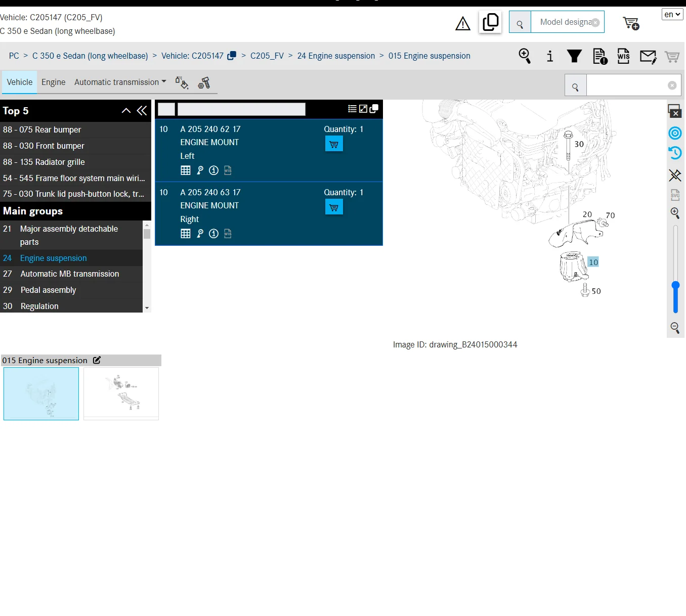Open key icon for Left engine mount
This screenshot has height=616, width=686.
200,170
